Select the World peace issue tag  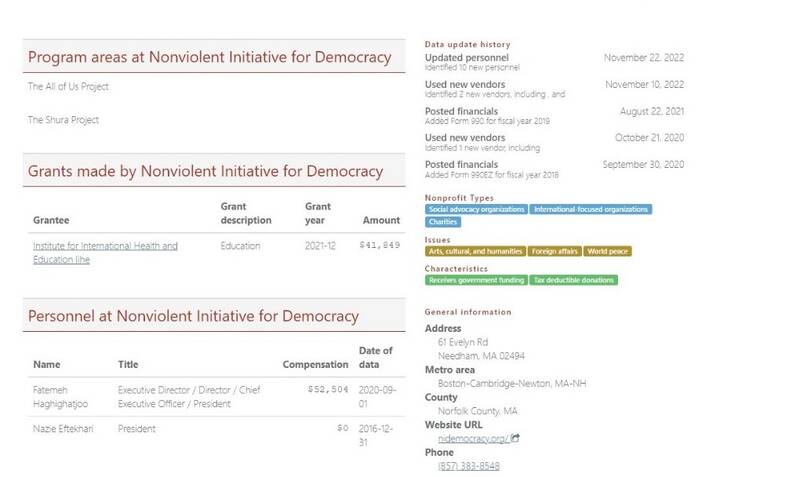click(607, 251)
